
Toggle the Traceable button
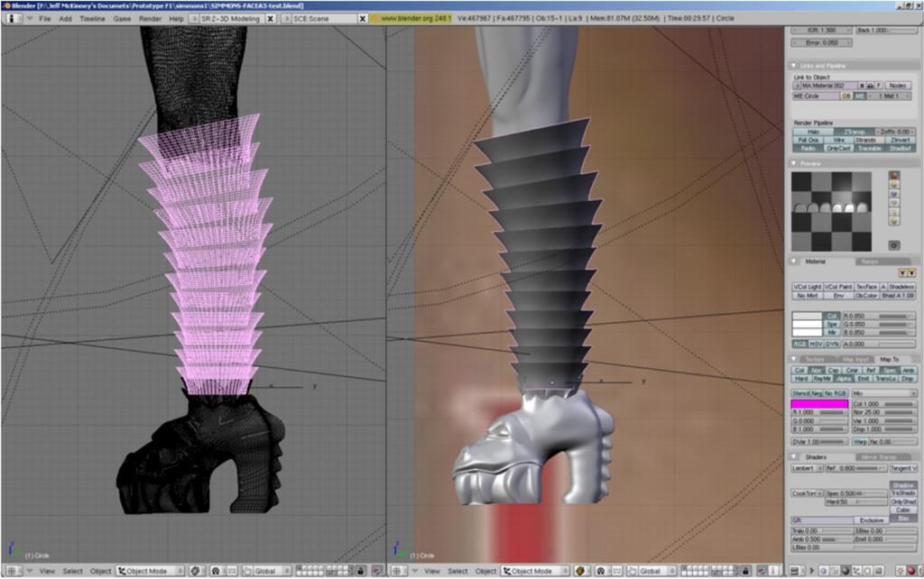pos(870,149)
